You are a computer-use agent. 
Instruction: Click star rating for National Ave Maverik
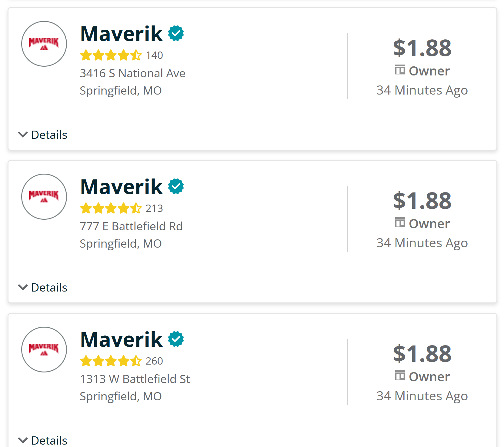111,55
